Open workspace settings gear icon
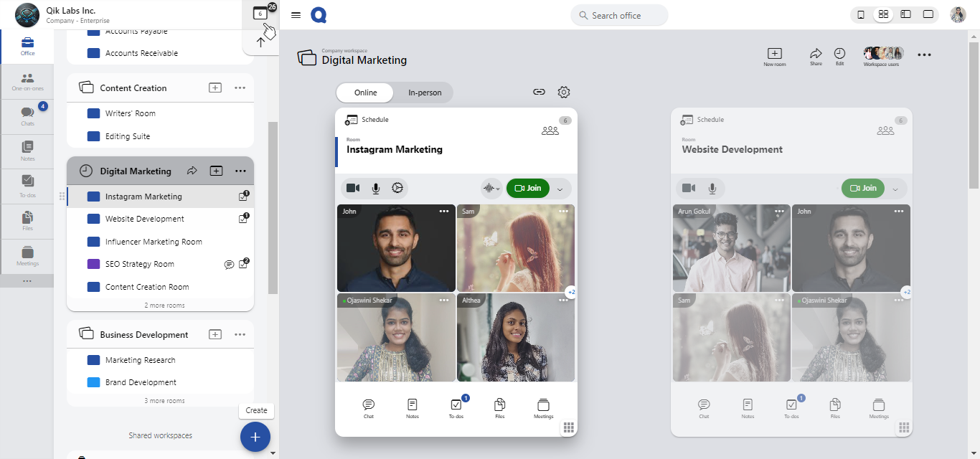Screen dimensions: 980x459 [x=564, y=92]
